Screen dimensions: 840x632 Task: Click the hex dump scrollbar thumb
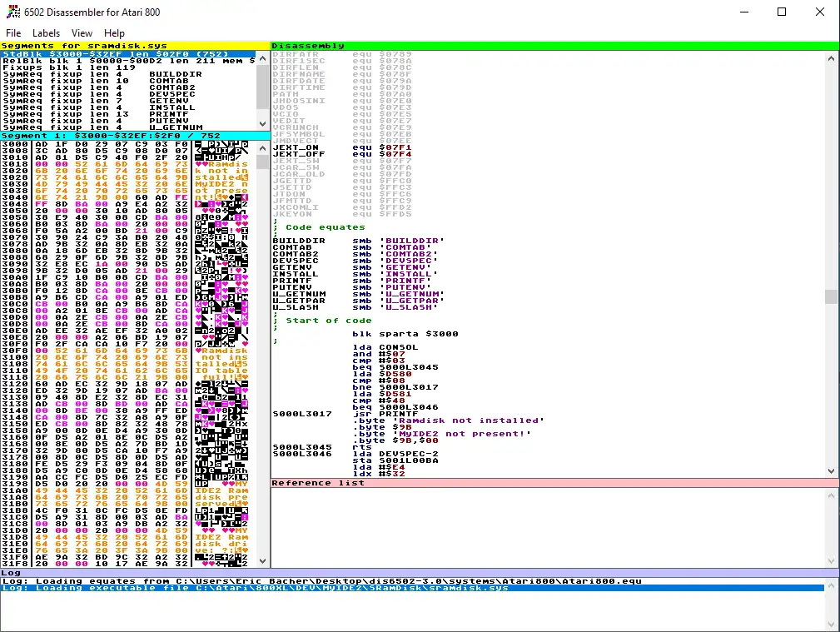[262, 162]
